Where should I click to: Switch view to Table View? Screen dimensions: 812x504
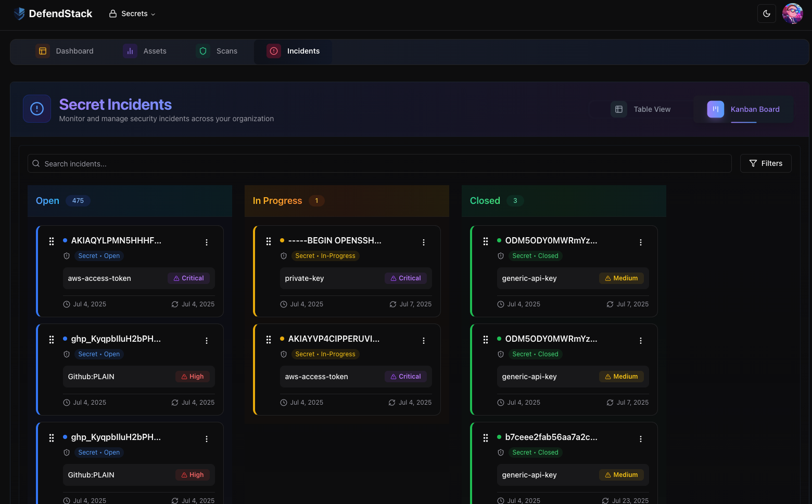tap(637, 109)
